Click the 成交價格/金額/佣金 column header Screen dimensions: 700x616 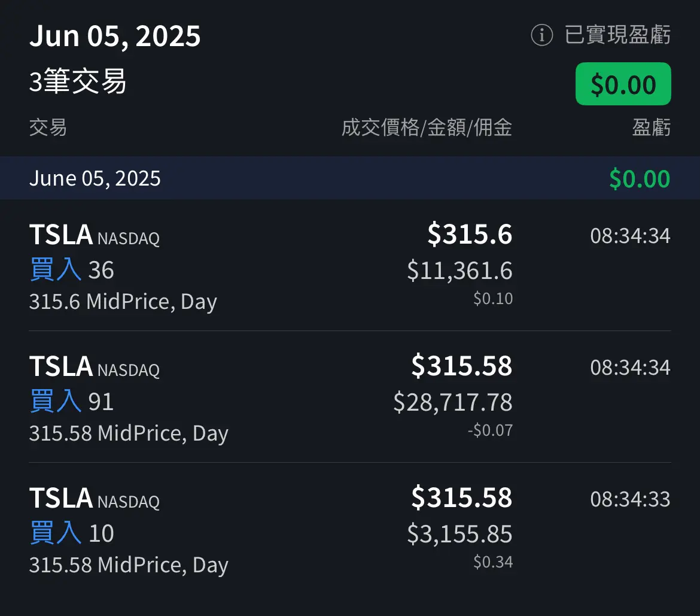click(x=427, y=127)
